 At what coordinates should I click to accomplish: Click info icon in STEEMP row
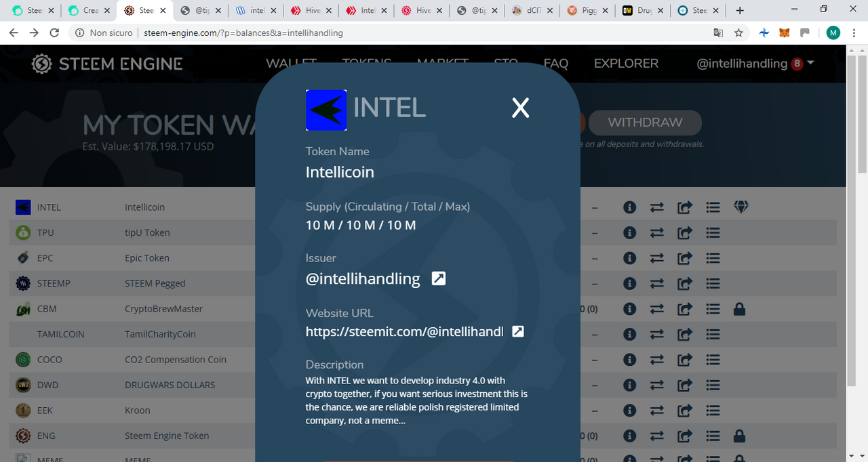pos(629,283)
